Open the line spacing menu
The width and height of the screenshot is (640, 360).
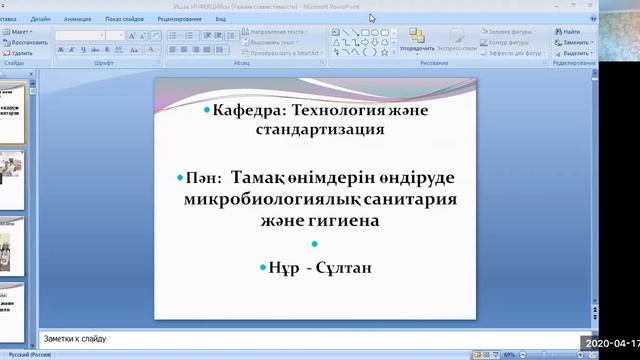pos(231,36)
